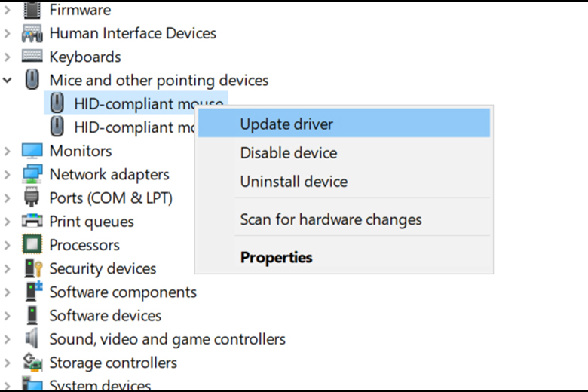
Task: Click the Storage controllers icon
Action: [x=32, y=363]
